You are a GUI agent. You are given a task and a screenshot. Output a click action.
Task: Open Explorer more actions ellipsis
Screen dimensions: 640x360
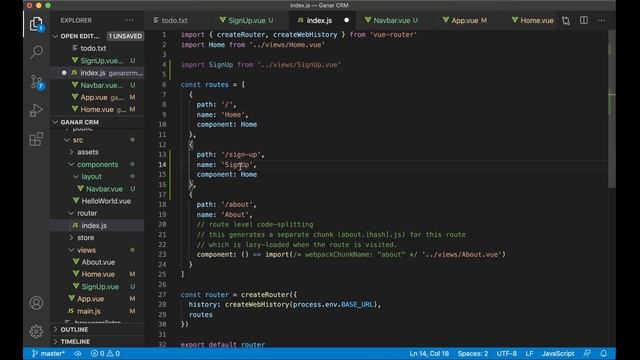click(x=129, y=20)
